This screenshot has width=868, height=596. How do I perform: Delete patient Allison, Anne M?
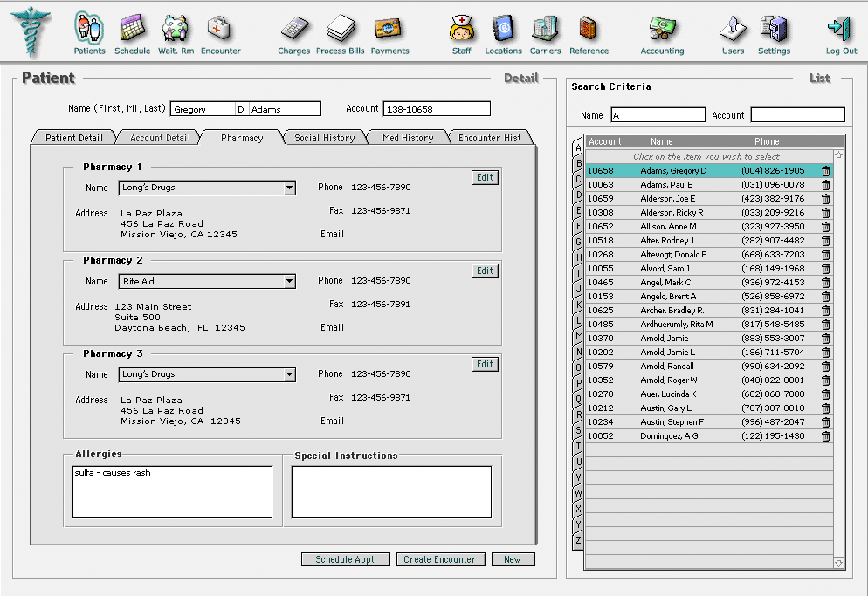click(x=826, y=227)
